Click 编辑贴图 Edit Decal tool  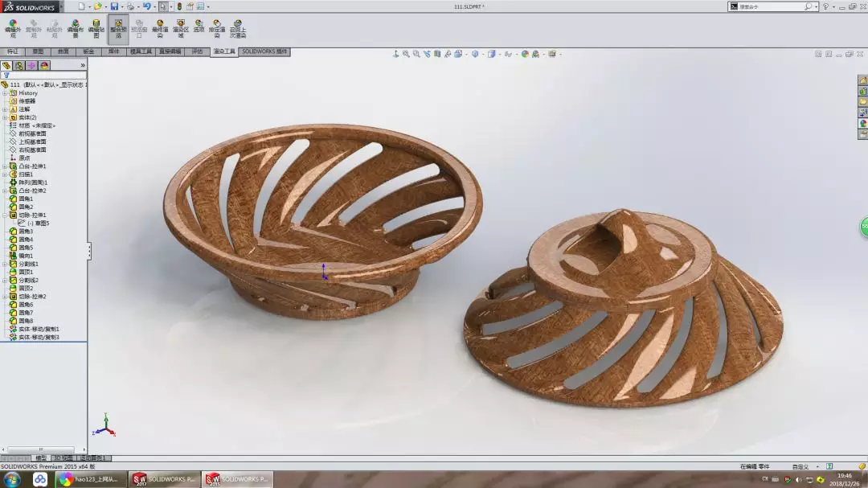96,29
